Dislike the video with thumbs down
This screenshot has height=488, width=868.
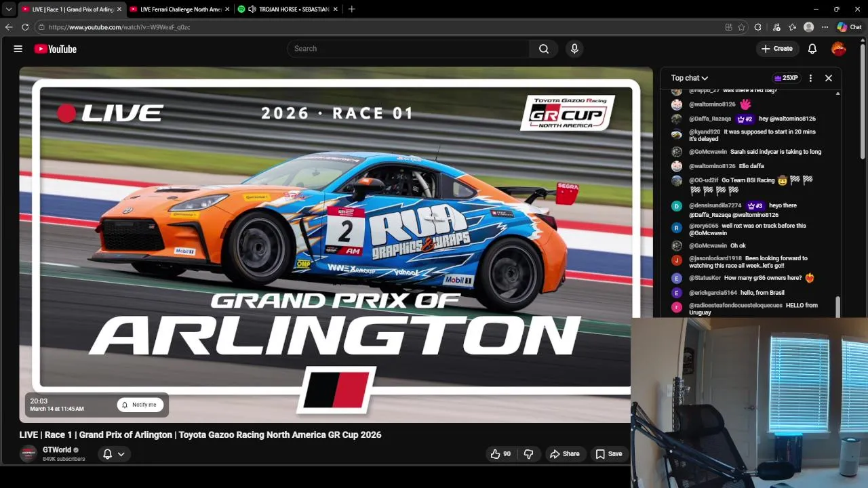529,454
